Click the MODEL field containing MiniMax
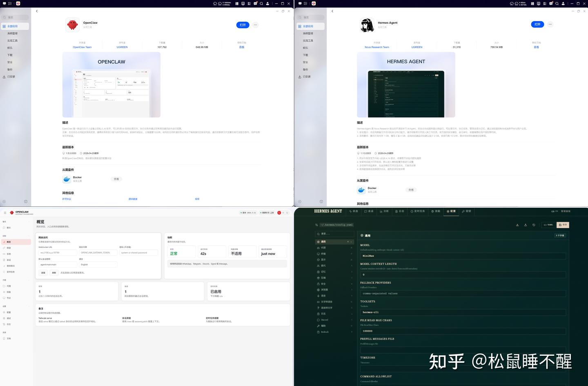This screenshot has height=386, width=588. (x=463, y=256)
